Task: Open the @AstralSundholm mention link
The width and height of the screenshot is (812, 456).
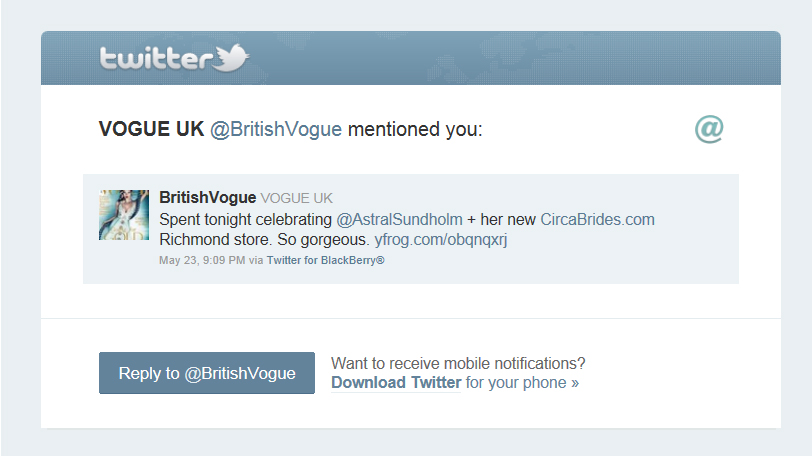Action: pyautogui.click(x=399, y=219)
